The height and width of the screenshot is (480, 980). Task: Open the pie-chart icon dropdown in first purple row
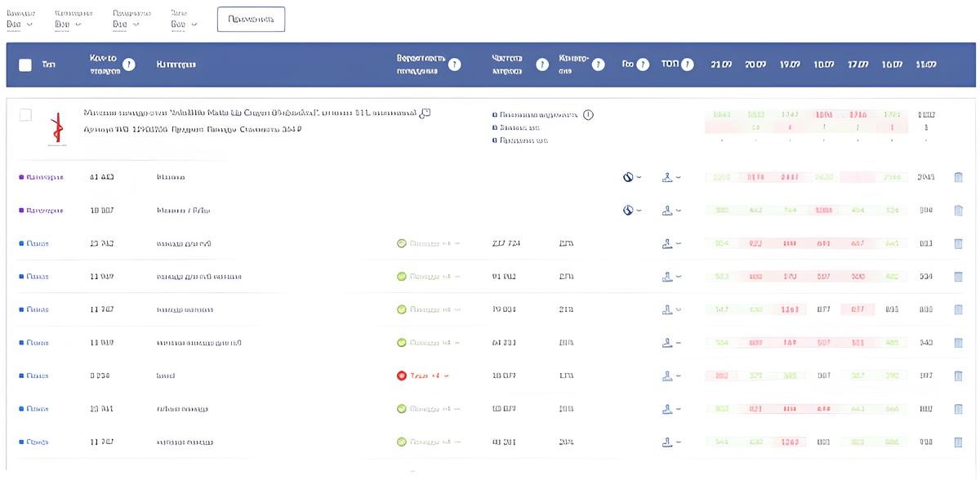click(632, 177)
